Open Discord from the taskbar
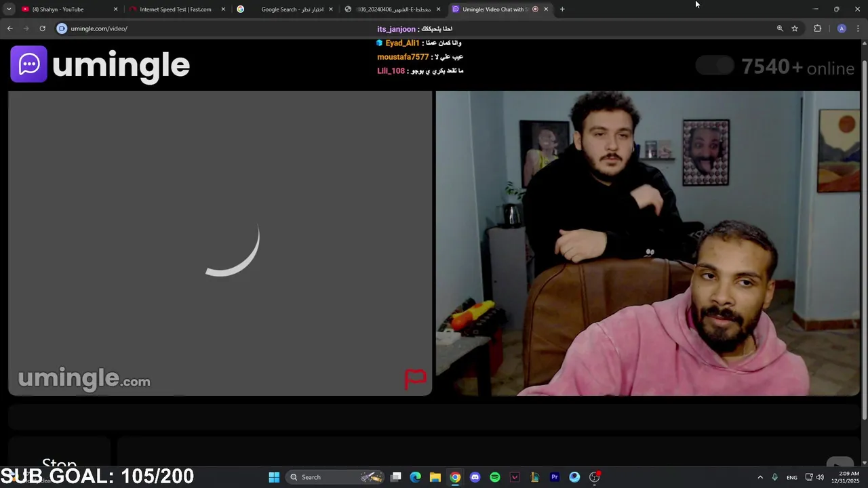 pos(475,477)
